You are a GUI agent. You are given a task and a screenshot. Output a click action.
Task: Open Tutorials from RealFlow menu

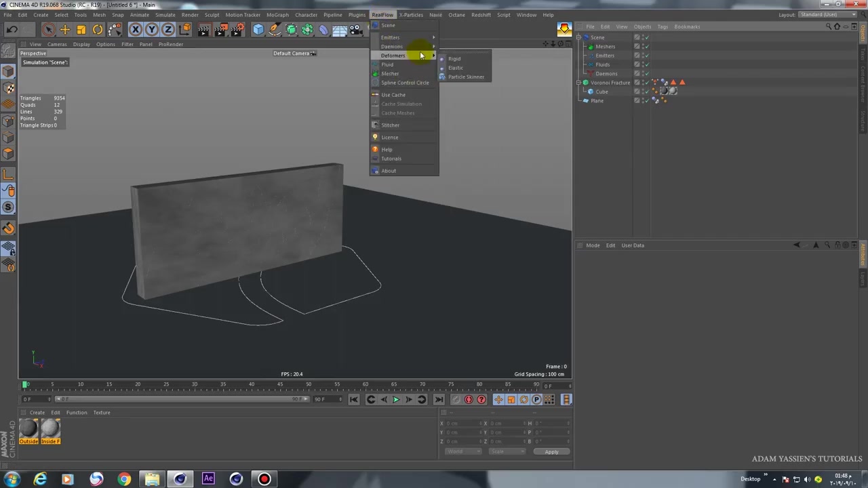pos(404,159)
